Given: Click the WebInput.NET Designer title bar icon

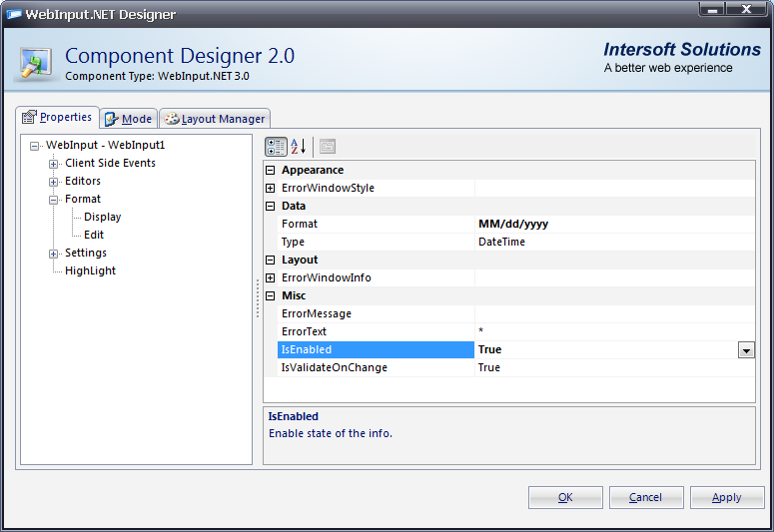Looking at the screenshot, I should click(x=13, y=14).
